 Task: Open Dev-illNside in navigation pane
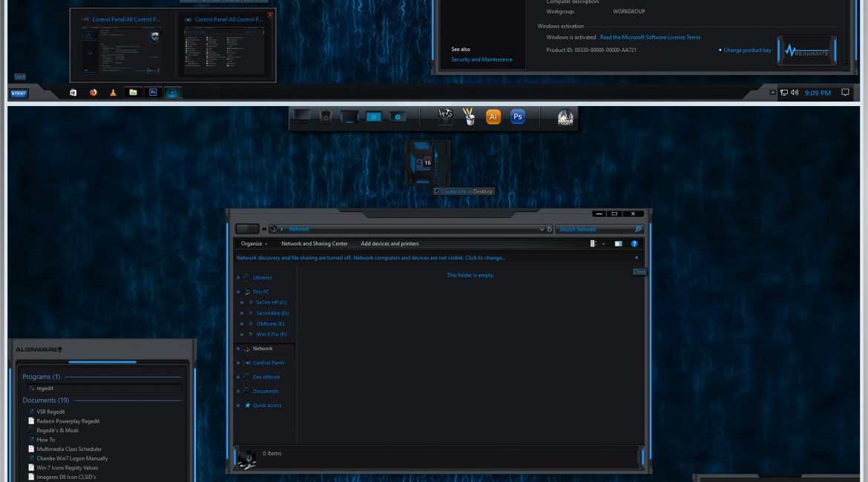click(x=266, y=377)
